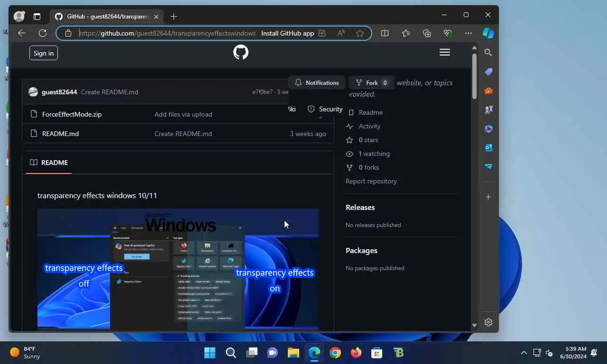Open the Releases section heading

click(360, 207)
